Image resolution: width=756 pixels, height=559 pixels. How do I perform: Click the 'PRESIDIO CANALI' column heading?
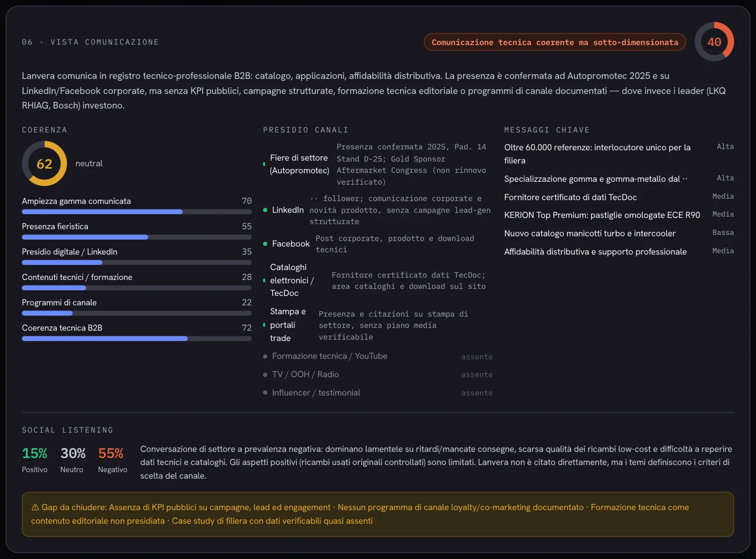pos(306,130)
